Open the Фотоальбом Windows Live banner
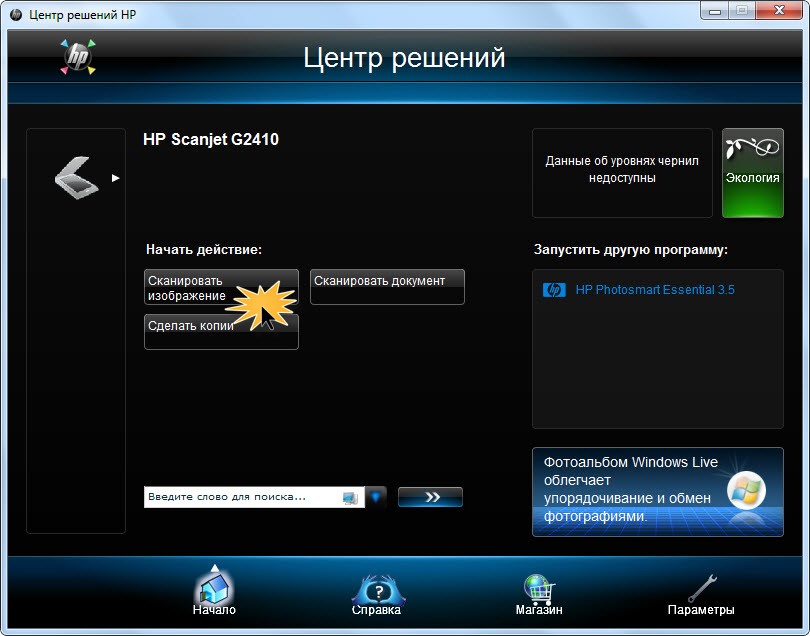The width and height of the screenshot is (810, 636). tap(658, 492)
